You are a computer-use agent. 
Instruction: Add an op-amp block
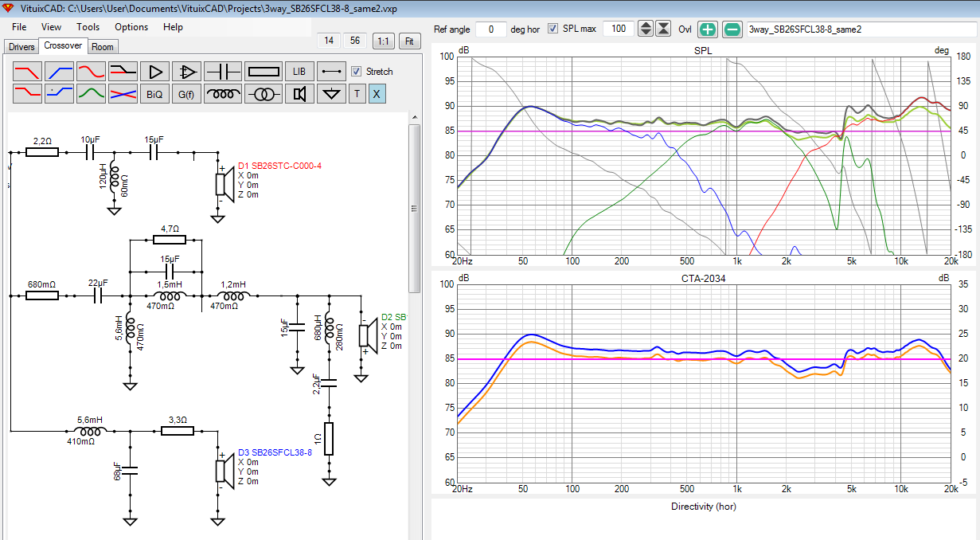[x=187, y=71]
